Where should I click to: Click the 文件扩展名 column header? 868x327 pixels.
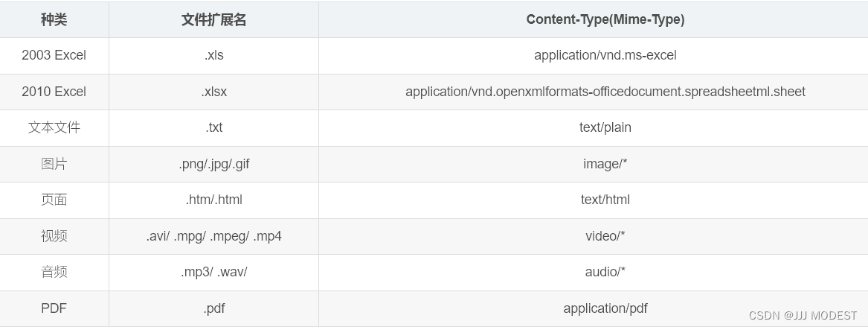click(213, 20)
